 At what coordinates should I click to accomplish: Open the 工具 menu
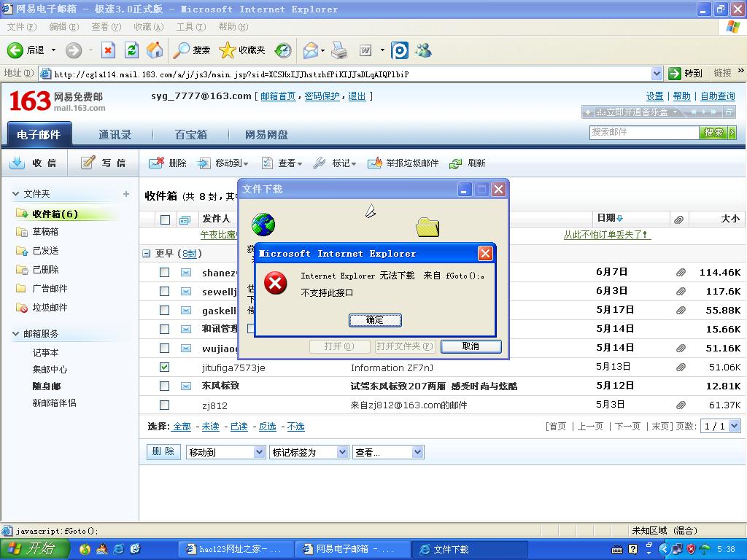coord(190,27)
